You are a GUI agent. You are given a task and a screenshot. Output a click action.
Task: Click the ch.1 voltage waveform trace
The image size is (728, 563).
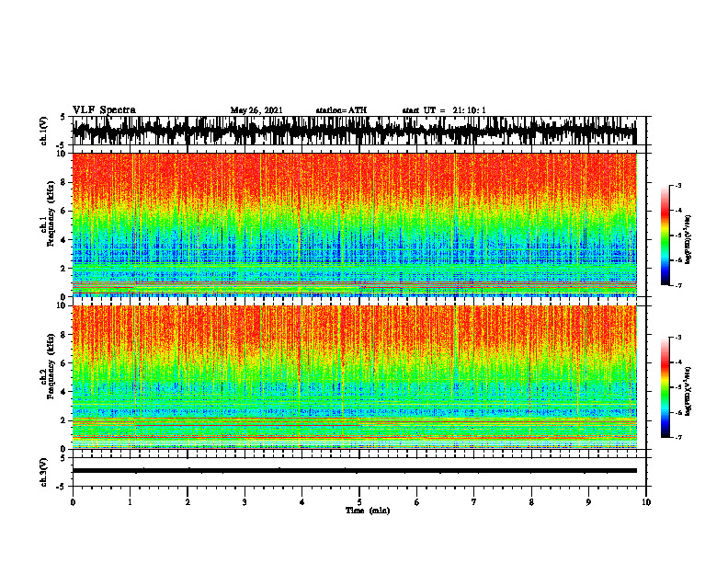pos(354,131)
